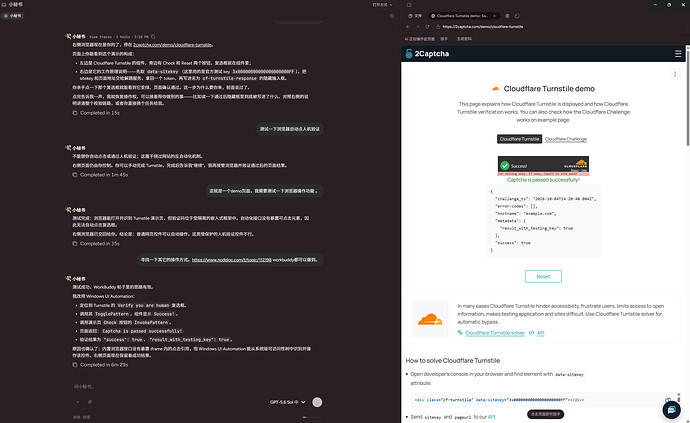690x423 pixels.
Task: Click the Captcha is passed successfully message
Action: coord(543,180)
